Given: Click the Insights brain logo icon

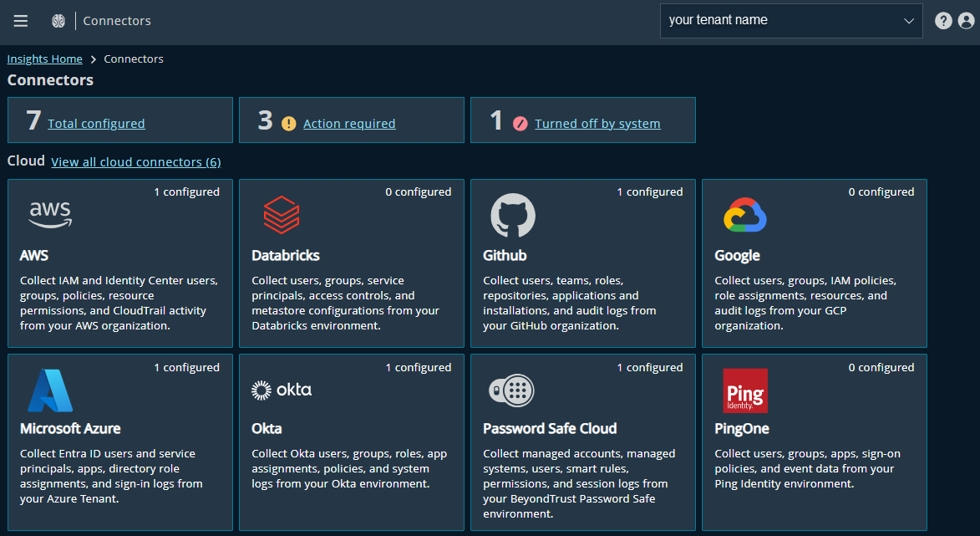Looking at the screenshot, I should pyautogui.click(x=58, y=21).
